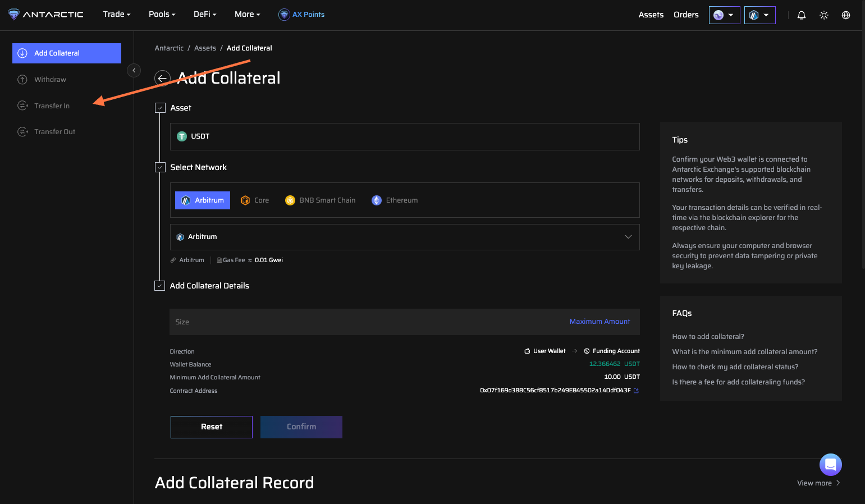This screenshot has height=504, width=865.
Task: Click the Core hexagon icon
Action: coord(245,200)
